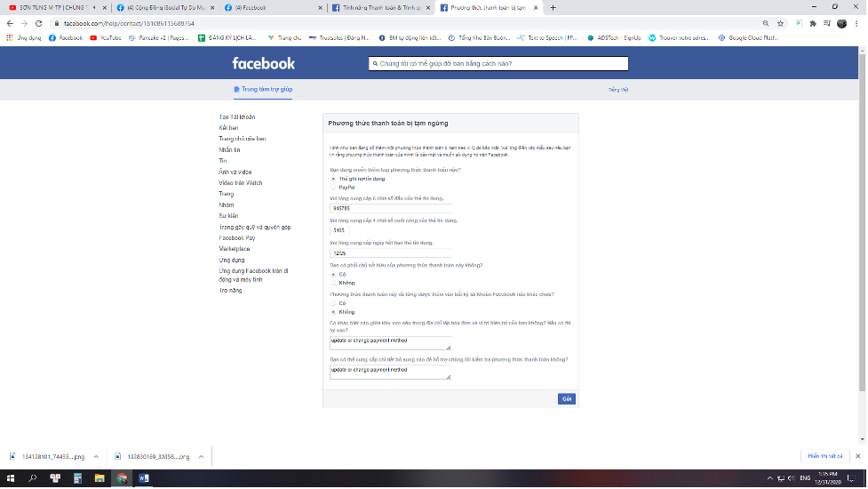Select Có for payment method owner
This screenshot has height=489, width=868.
[333, 274]
